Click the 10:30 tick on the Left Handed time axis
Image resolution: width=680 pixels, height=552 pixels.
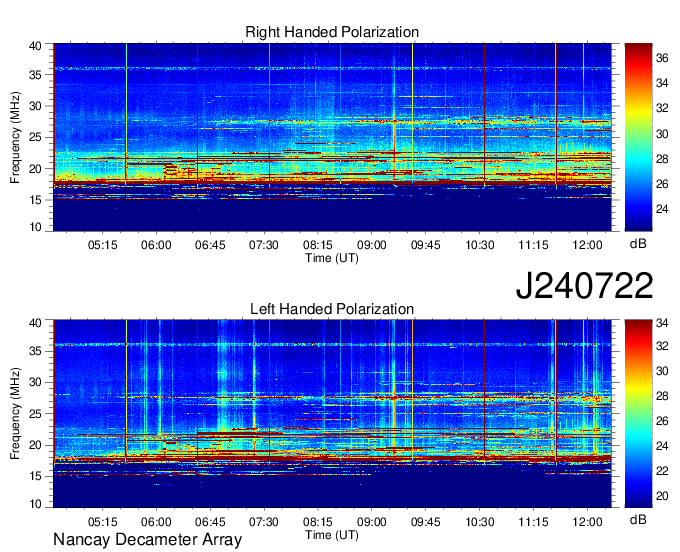(x=479, y=522)
